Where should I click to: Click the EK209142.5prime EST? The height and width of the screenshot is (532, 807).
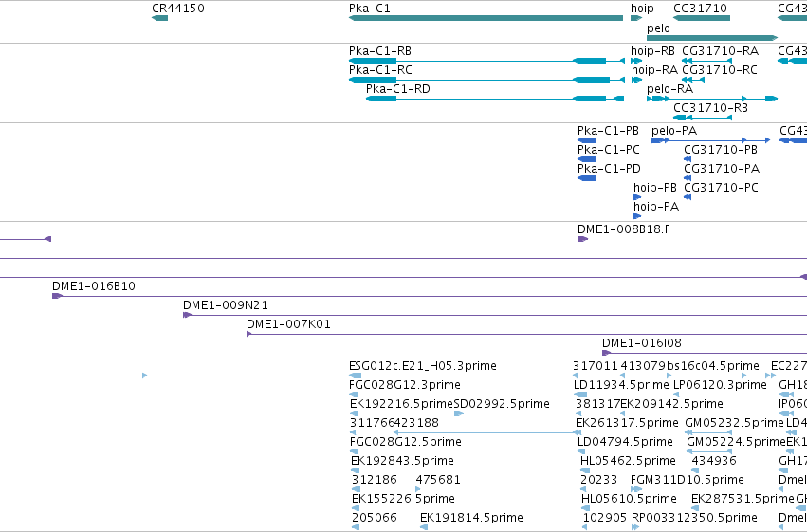[x=622, y=413]
